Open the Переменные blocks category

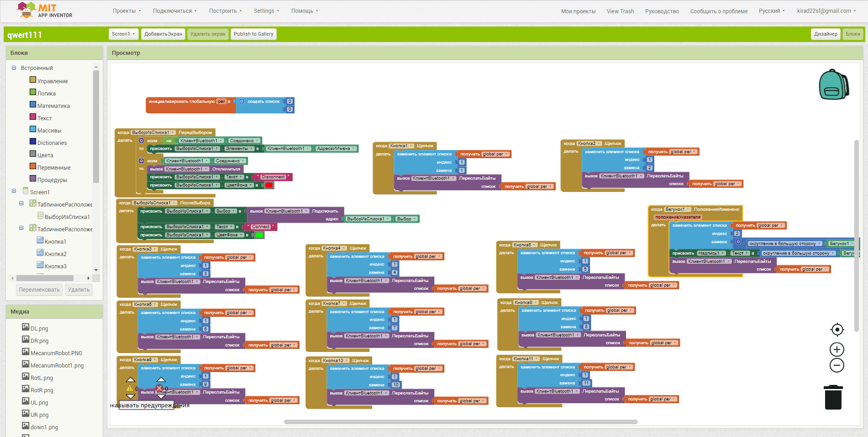(x=54, y=167)
